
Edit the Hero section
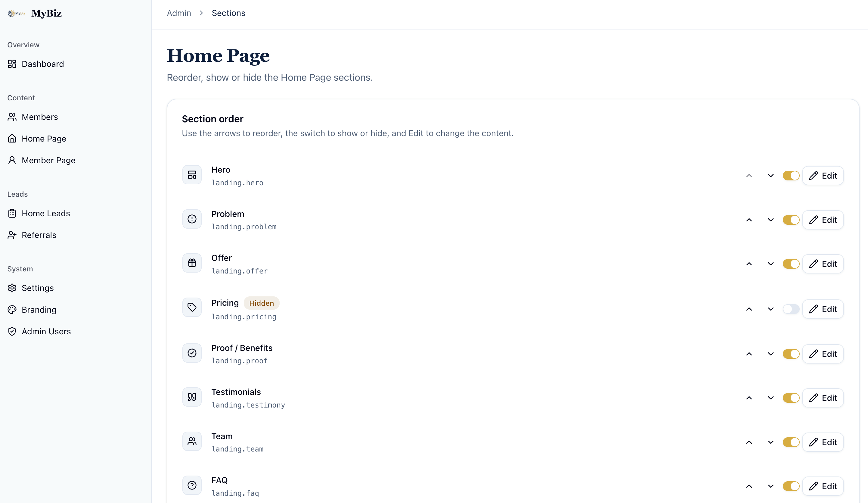[823, 176]
